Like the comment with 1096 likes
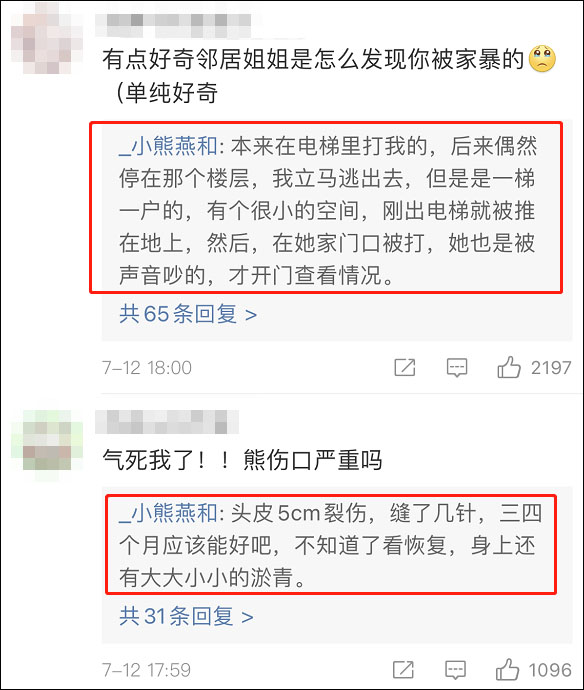 tap(507, 669)
